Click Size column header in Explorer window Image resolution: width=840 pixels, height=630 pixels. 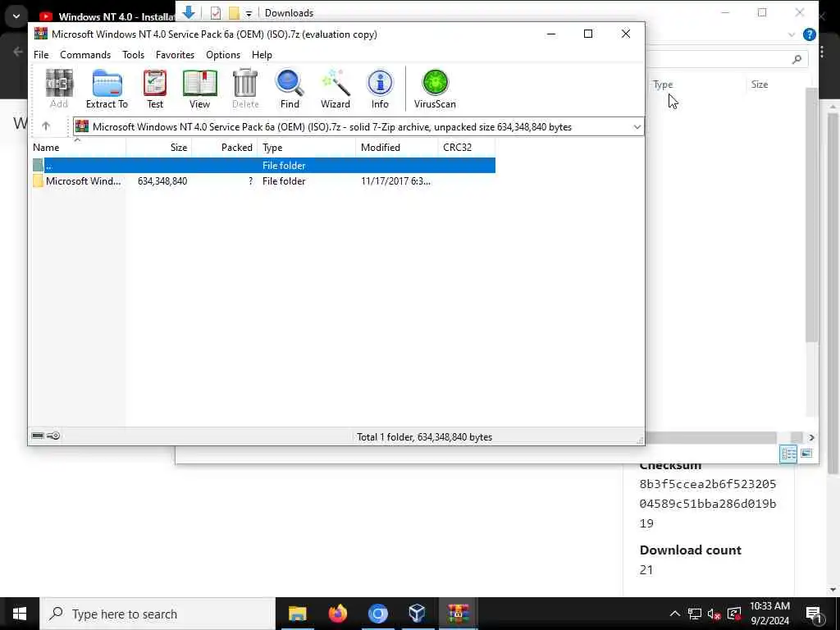[x=759, y=84]
